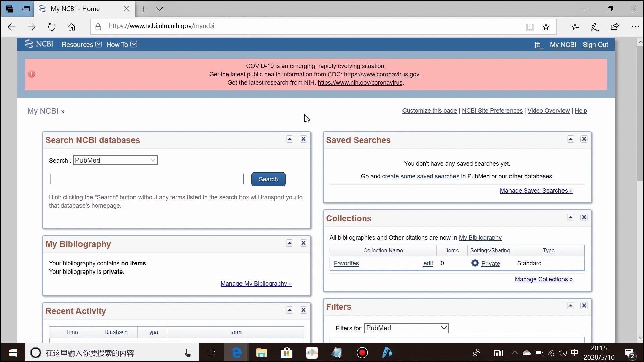Refresh the page

click(x=52, y=27)
